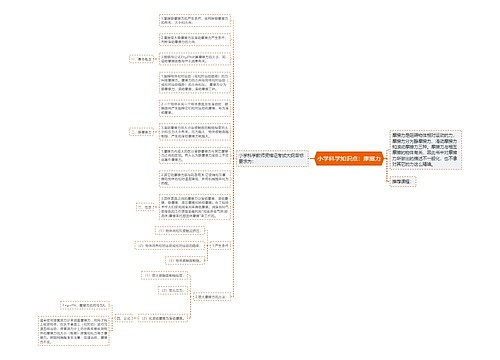
Task: Click the 1.产生条件 node
Action: pos(221,246)
